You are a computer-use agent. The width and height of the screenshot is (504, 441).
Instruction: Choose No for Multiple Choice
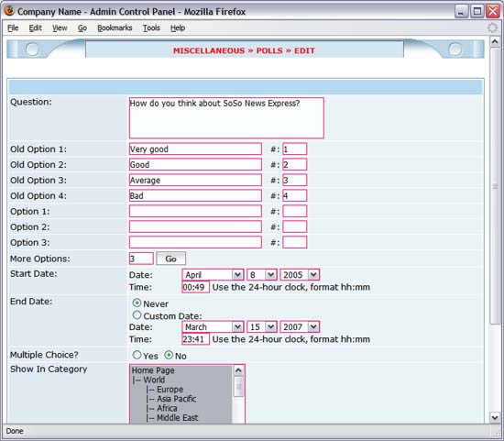(x=169, y=355)
